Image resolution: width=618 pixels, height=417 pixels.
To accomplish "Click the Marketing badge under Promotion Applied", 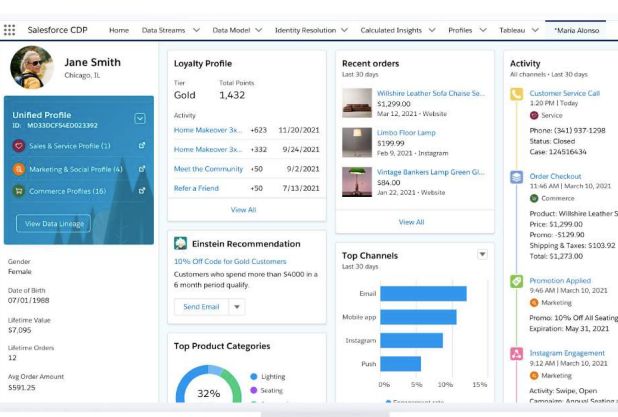I will coord(534,303).
